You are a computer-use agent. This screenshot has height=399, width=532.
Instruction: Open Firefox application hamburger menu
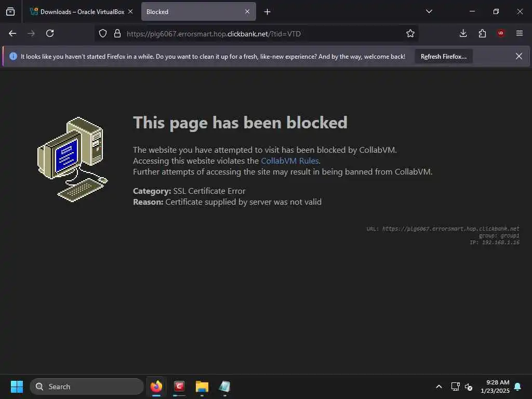[x=520, y=33]
